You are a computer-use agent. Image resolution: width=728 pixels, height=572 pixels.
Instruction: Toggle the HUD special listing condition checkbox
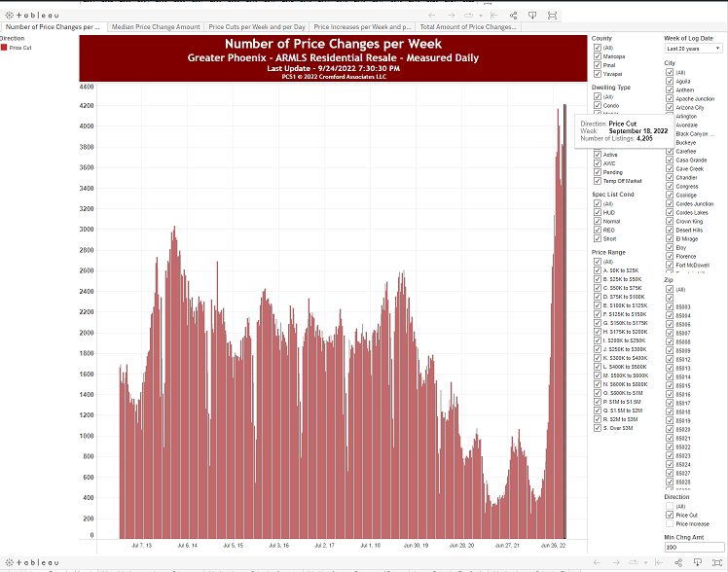pyautogui.click(x=597, y=212)
